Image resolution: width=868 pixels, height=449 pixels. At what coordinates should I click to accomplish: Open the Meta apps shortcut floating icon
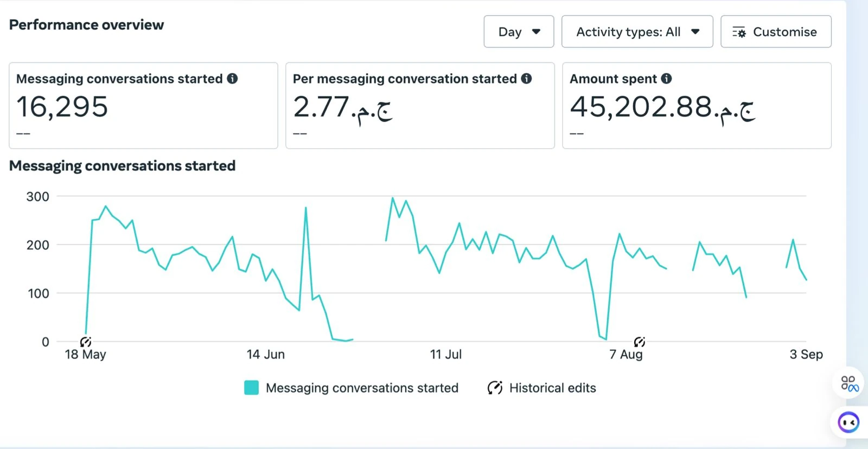point(849,383)
